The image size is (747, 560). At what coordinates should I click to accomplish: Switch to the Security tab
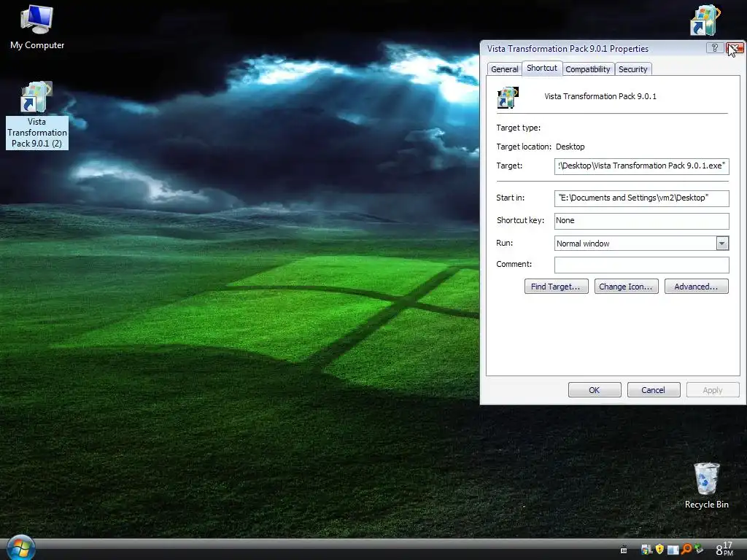click(633, 69)
